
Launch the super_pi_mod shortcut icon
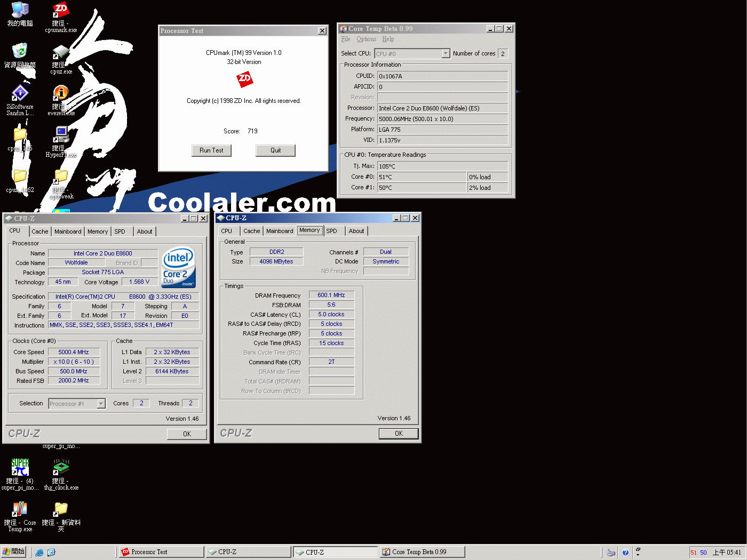20,475
